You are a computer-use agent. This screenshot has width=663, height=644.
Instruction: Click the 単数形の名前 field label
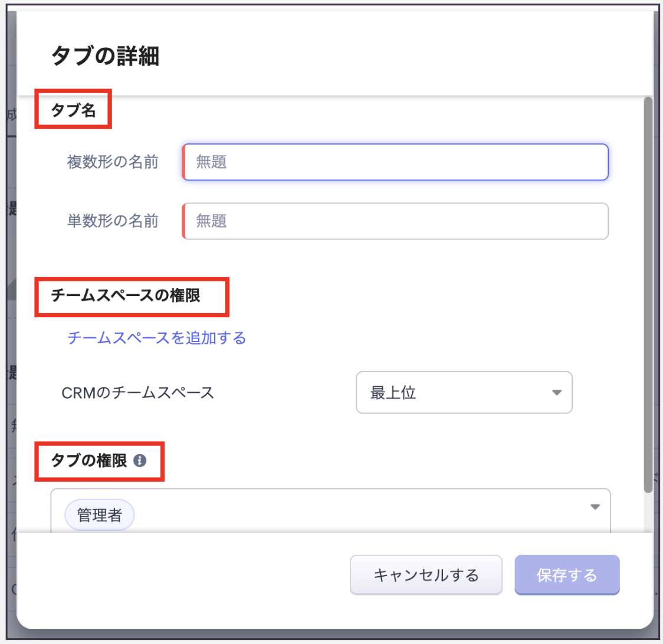pyautogui.click(x=113, y=221)
